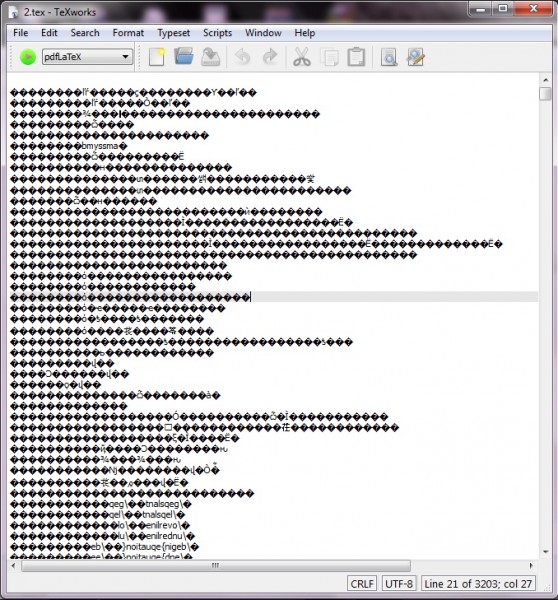Viewport: 558px width, 600px height.
Task: Click the text 'tnalsqeg\' in the editor
Action: (163, 504)
